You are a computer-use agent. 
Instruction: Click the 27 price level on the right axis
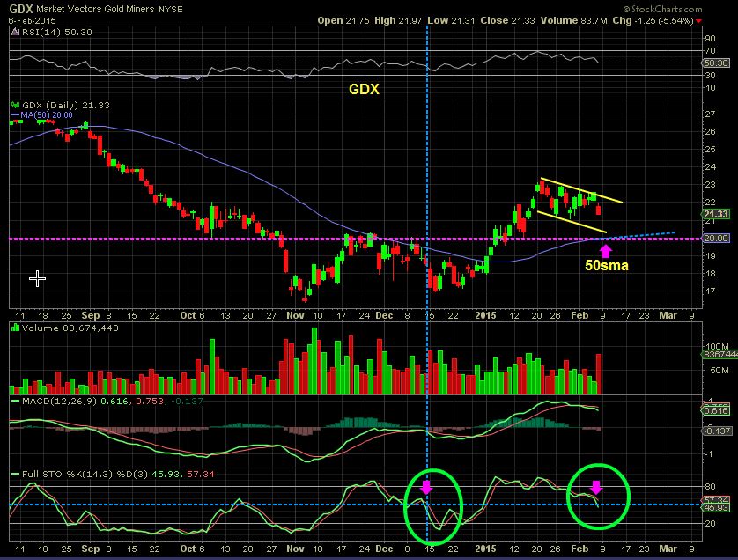click(710, 114)
